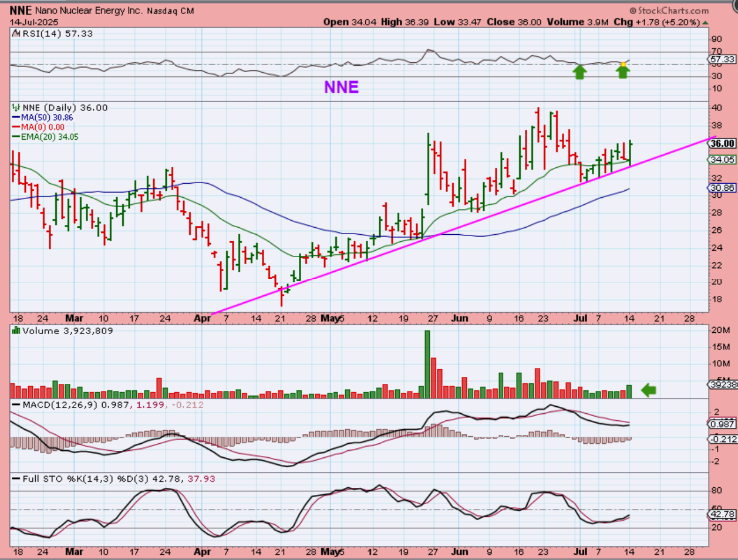Image resolution: width=738 pixels, height=560 pixels.
Task: Click the 'Chg +1.78 (+5.20%)' text
Action: (x=656, y=22)
